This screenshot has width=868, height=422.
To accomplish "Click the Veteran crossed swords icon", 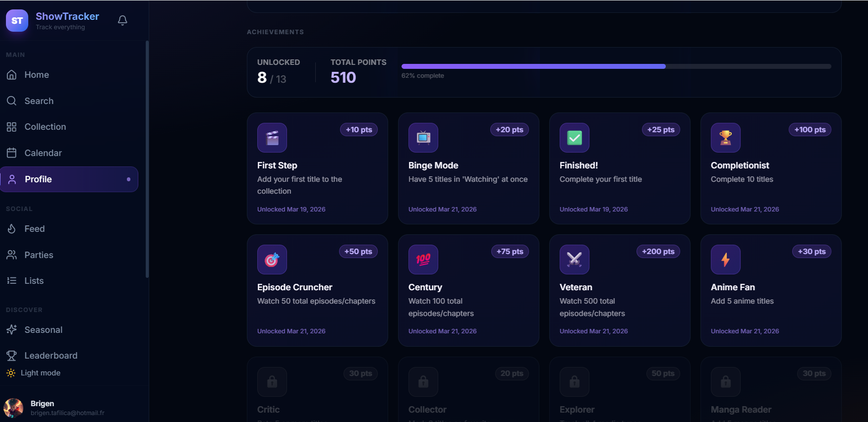I will tap(575, 260).
